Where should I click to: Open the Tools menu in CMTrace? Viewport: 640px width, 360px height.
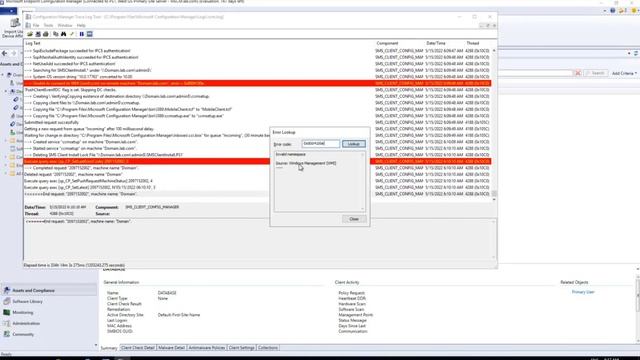(x=49, y=25)
